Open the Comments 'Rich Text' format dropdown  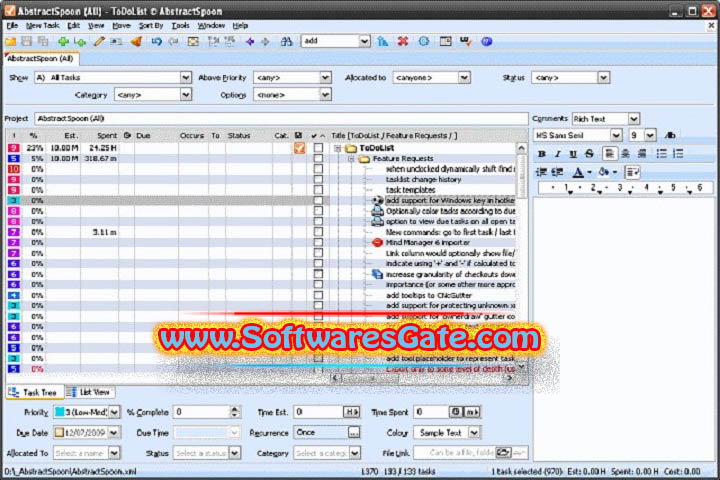click(x=634, y=119)
